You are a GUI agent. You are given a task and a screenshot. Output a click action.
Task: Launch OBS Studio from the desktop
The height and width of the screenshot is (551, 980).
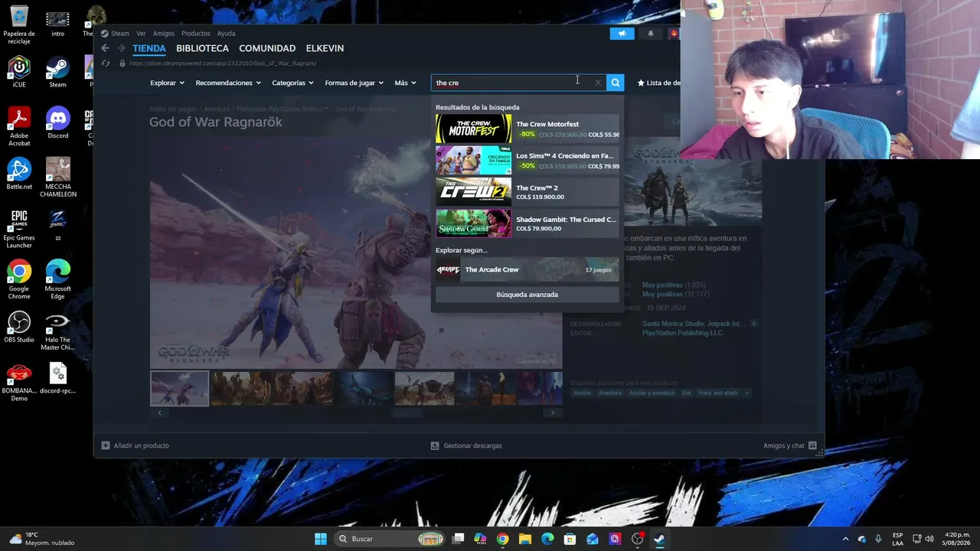pyautogui.click(x=19, y=328)
